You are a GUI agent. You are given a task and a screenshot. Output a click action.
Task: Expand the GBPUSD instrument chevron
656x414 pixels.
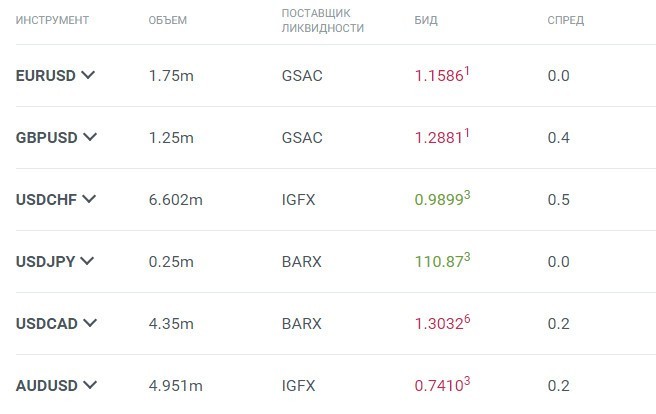[x=91, y=137]
